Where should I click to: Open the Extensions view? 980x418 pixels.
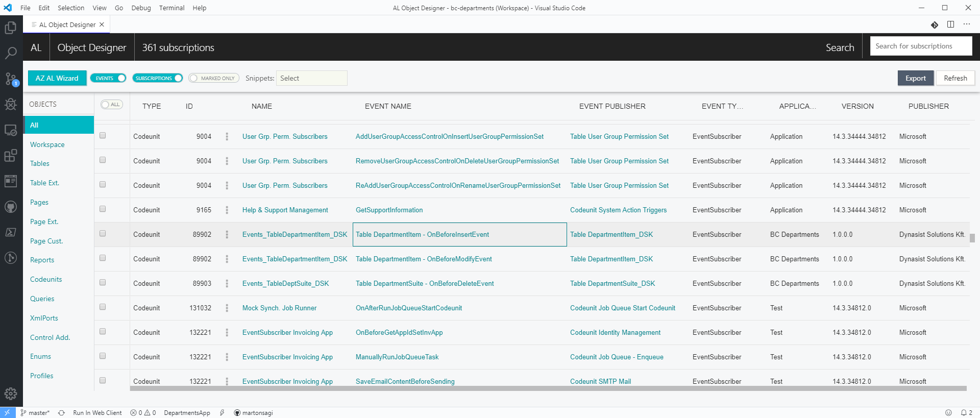pos(11,156)
